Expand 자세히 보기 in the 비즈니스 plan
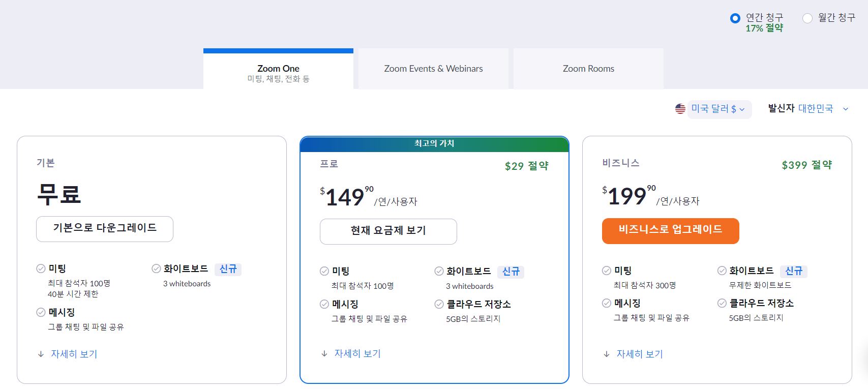 point(640,354)
